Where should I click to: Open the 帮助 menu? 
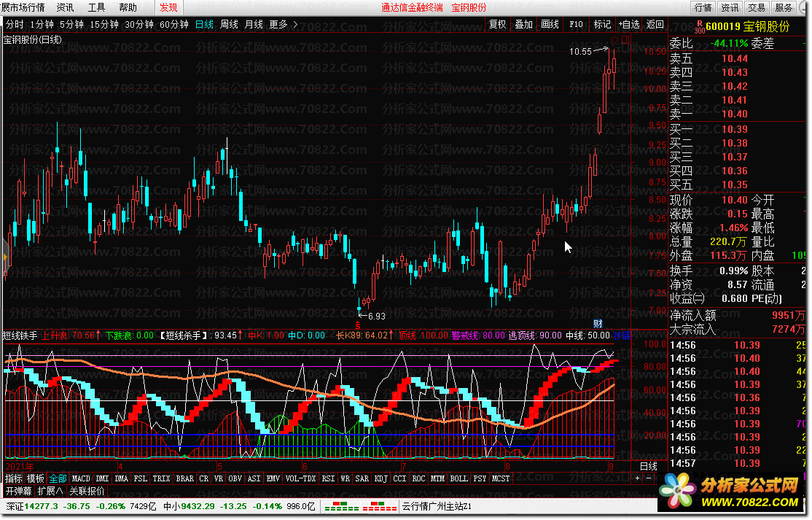128,7
